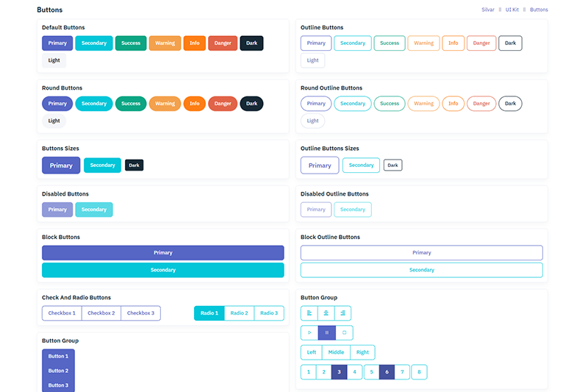Click the large outline Primary size button
Viewport: 588px width, 392px height.
pyautogui.click(x=320, y=165)
